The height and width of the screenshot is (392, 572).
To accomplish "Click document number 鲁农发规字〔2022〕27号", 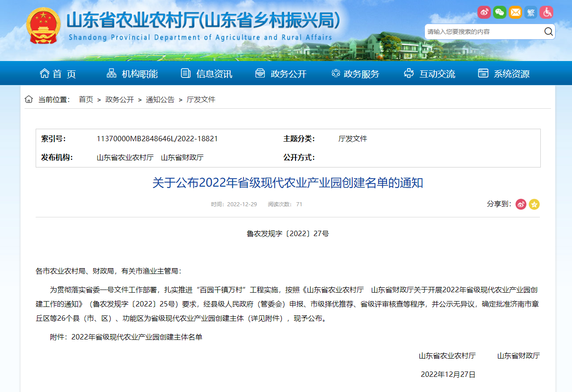I will tap(288, 233).
